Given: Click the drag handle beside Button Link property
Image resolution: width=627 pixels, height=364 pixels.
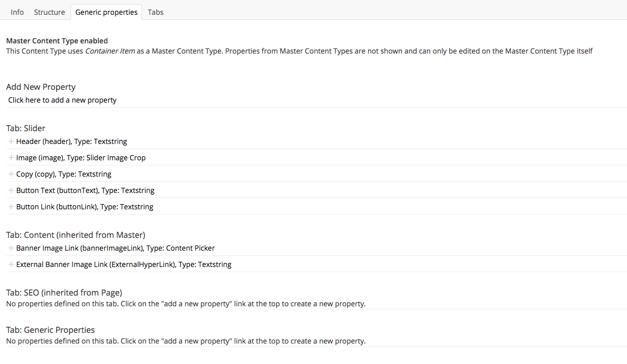Looking at the screenshot, I should (11, 207).
